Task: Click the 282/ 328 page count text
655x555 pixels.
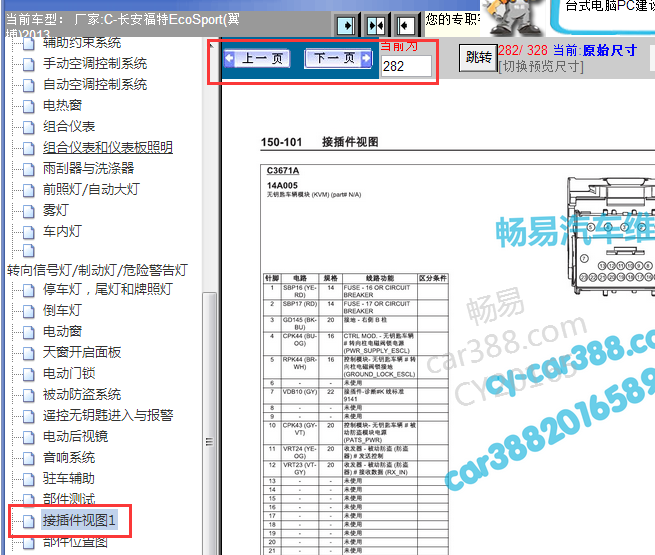Action: click(x=523, y=51)
